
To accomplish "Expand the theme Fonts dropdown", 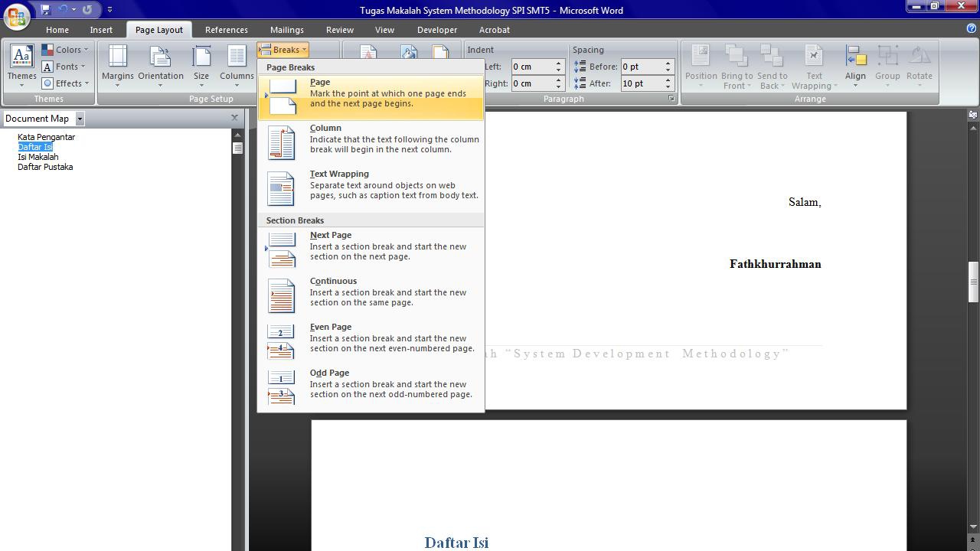I will point(65,67).
